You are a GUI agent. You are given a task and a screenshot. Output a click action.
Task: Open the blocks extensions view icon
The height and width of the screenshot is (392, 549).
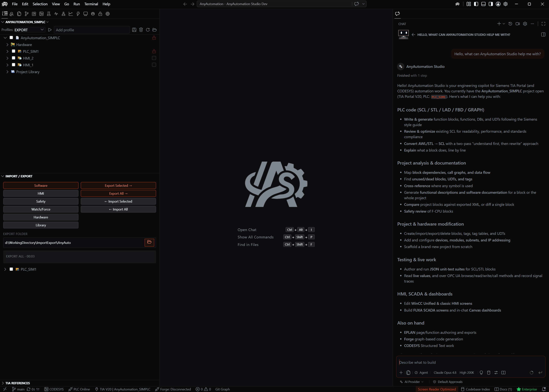(34, 14)
